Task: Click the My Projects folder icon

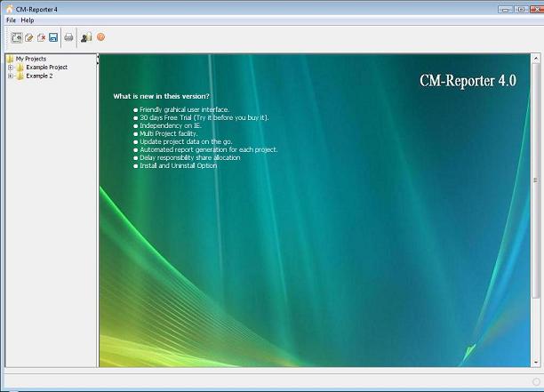Action: point(10,59)
